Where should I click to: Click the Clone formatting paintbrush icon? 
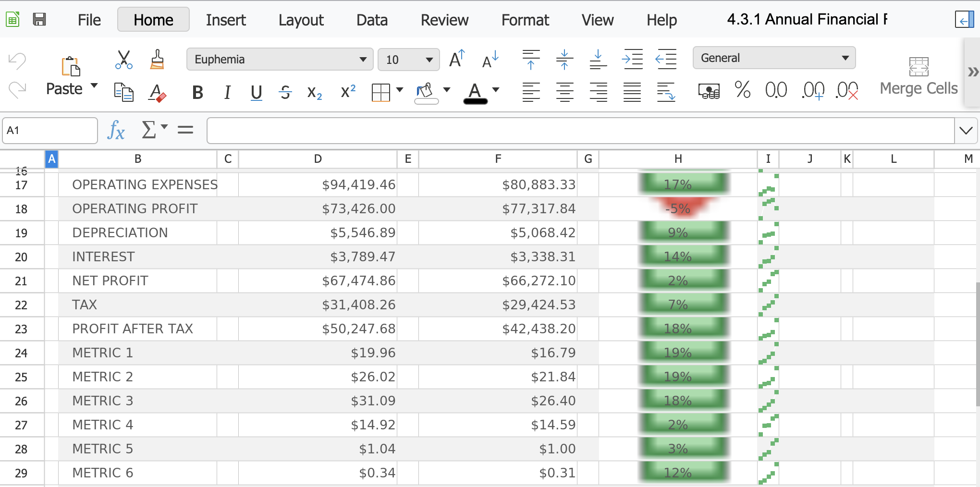[157, 60]
